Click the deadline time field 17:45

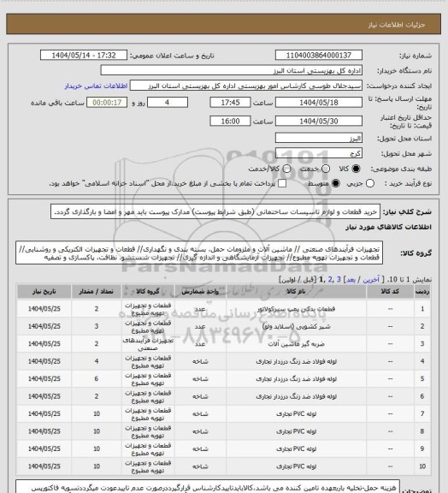pyautogui.click(x=230, y=103)
